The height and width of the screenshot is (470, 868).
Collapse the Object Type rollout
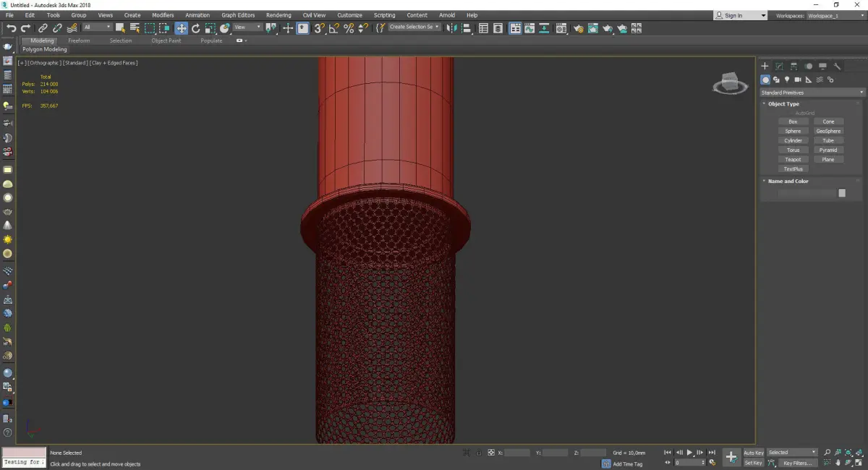click(x=783, y=104)
